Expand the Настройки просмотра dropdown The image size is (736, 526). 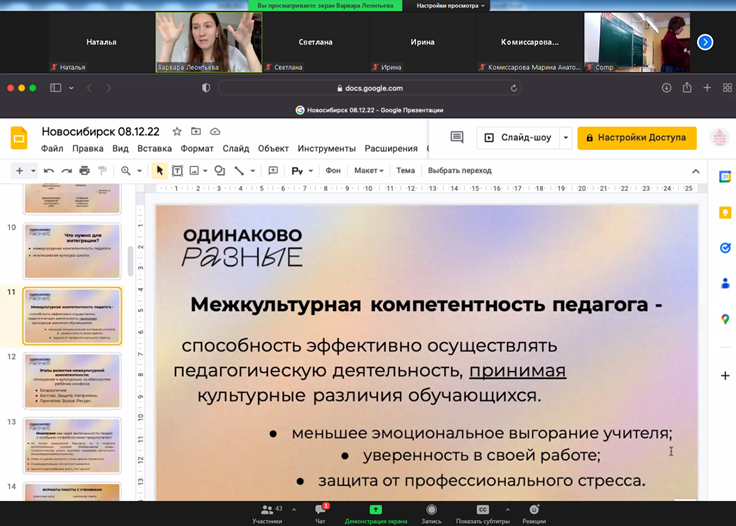click(x=450, y=6)
